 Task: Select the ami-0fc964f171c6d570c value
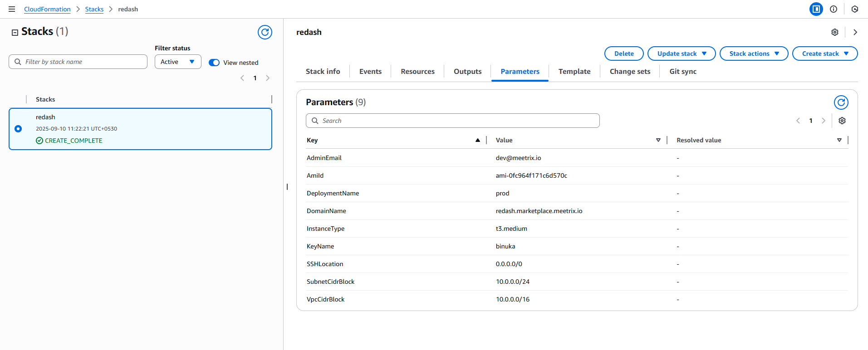[531, 175]
